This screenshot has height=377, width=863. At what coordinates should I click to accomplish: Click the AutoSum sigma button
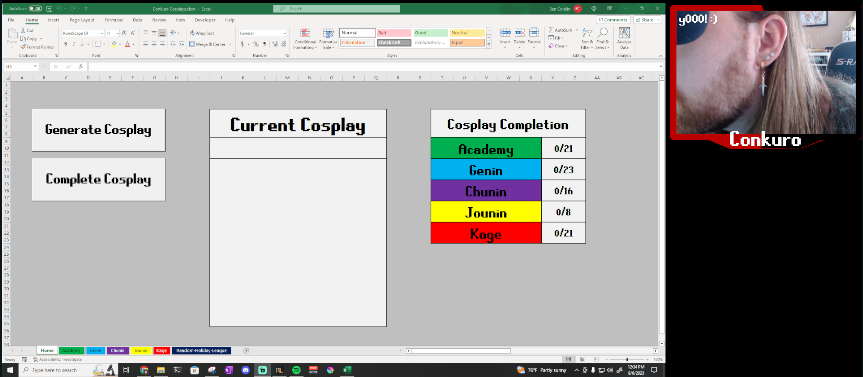(560, 30)
